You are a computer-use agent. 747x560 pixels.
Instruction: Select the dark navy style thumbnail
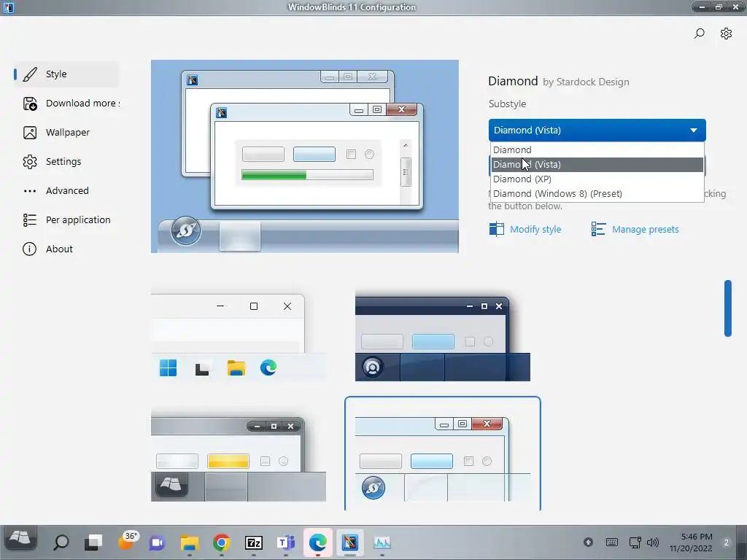(x=443, y=337)
